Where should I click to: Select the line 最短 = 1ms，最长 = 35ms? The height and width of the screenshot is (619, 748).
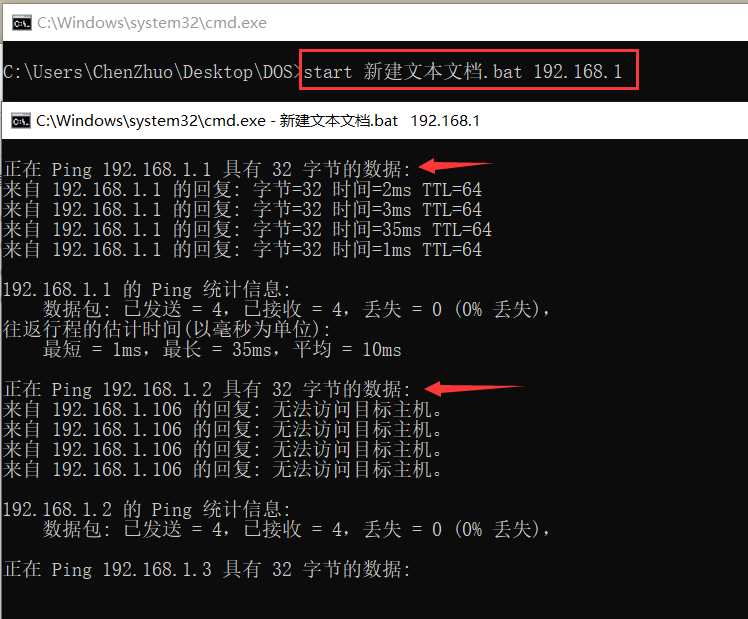[x=221, y=350]
